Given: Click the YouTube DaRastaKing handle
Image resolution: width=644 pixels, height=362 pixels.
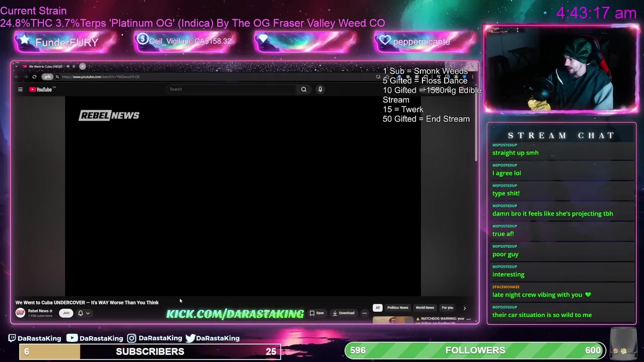Looking at the screenshot, I should (x=95, y=338).
